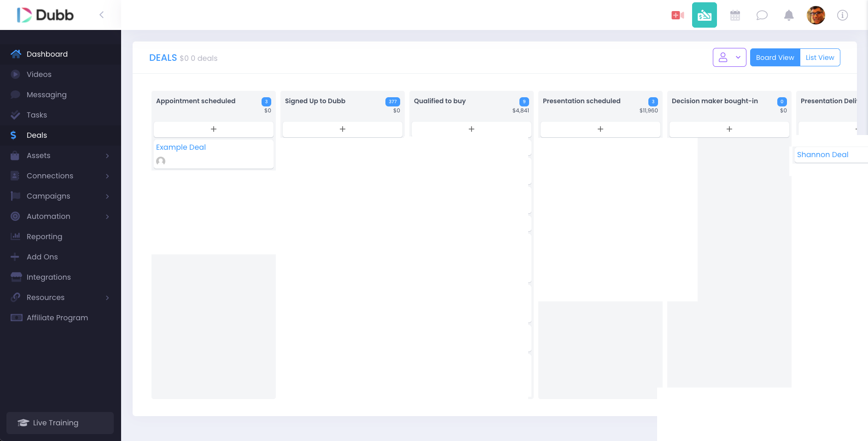Open the Deals section from the sidebar

(x=36, y=135)
